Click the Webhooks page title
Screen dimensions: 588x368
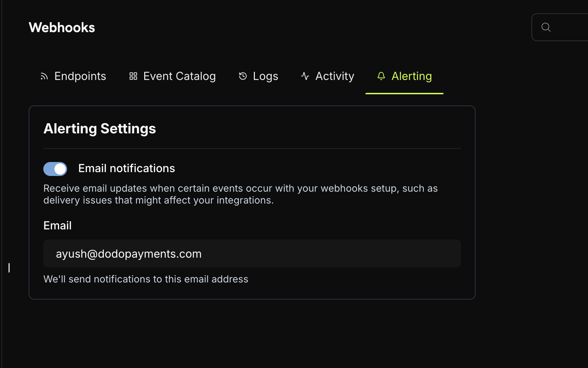62,27
